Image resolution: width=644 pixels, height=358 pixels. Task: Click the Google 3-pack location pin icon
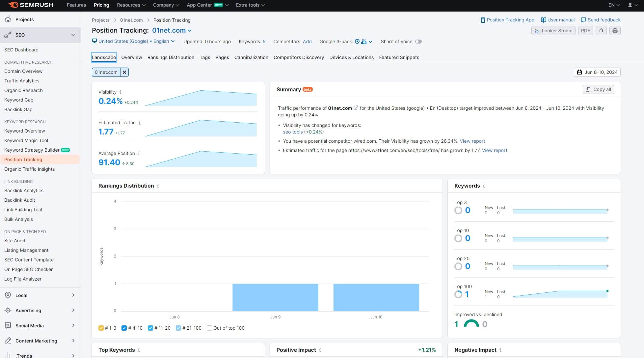click(357, 42)
